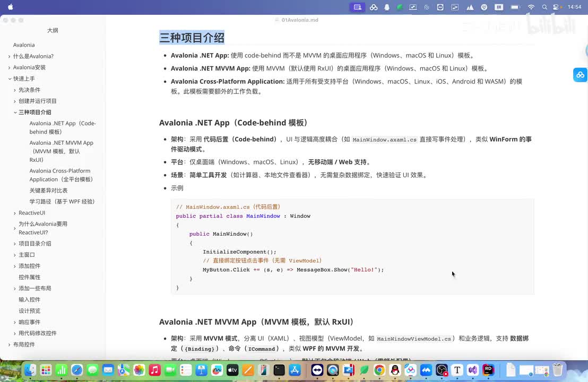The image size is (588, 382).
Task: Open Visual Studio from the Dock
Action: pyautogui.click(x=472, y=370)
